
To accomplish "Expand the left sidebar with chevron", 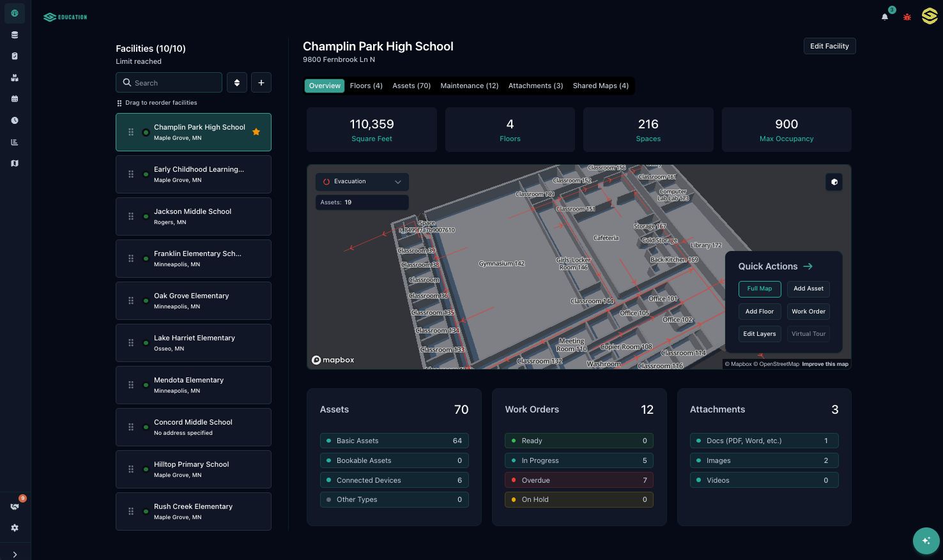I will point(15,554).
